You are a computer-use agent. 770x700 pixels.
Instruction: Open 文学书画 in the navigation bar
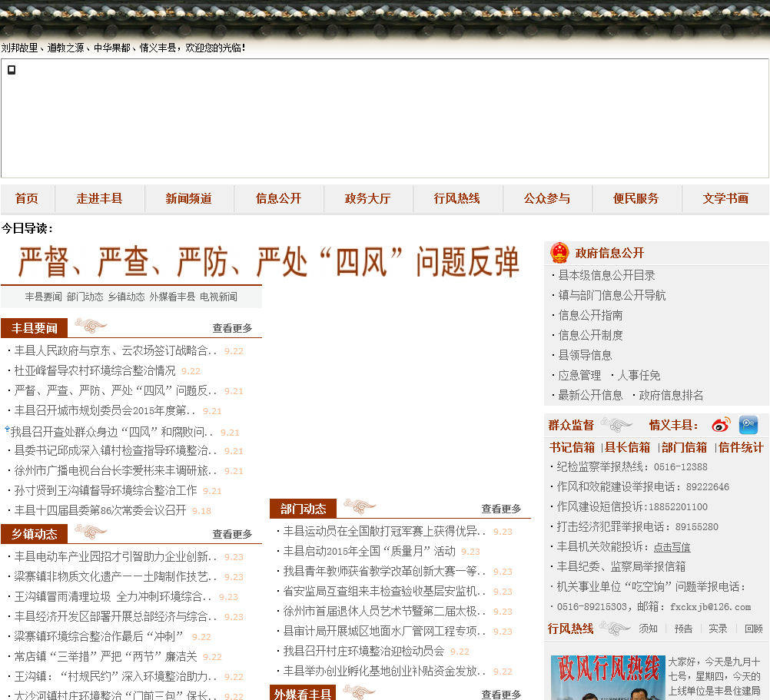click(x=725, y=198)
